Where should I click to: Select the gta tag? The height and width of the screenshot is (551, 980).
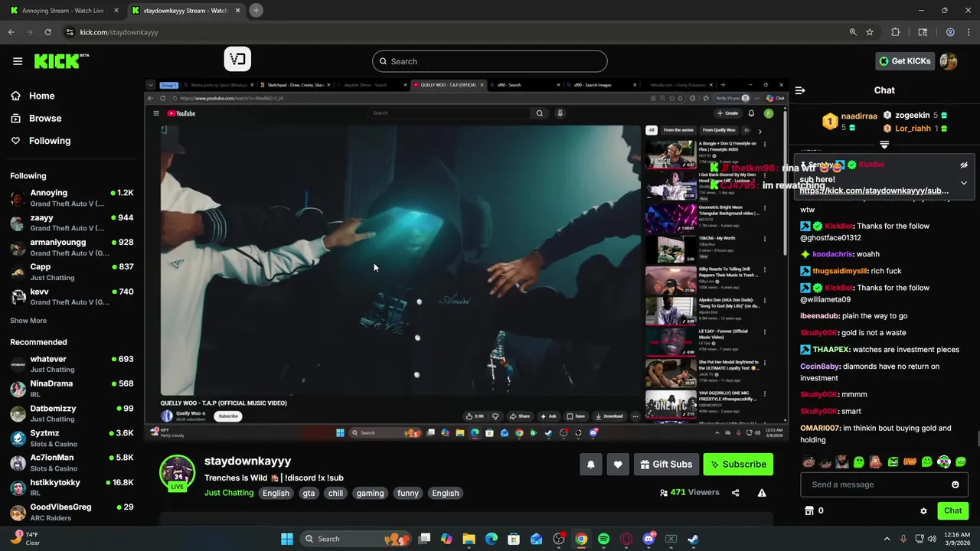pyautogui.click(x=309, y=494)
